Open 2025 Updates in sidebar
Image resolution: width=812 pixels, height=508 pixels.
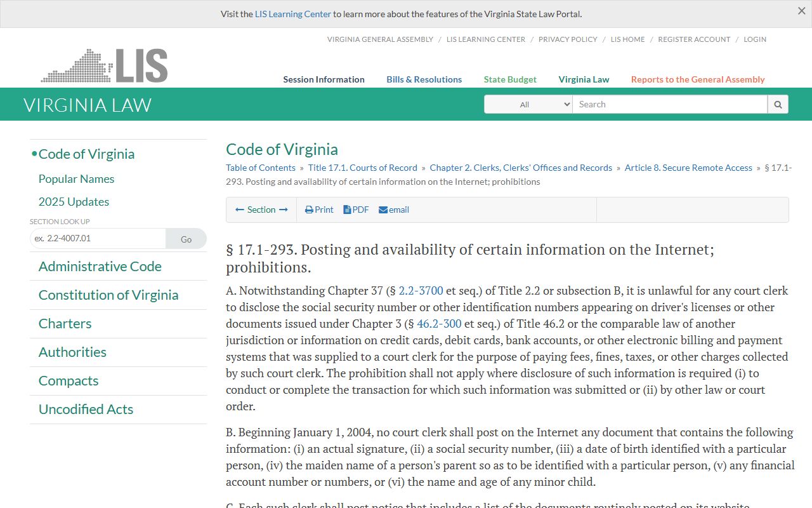[74, 202]
